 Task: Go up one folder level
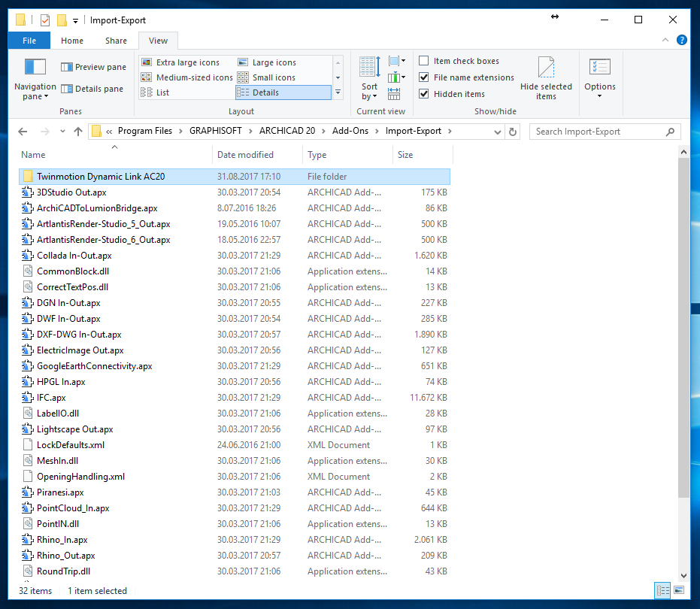tap(78, 132)
